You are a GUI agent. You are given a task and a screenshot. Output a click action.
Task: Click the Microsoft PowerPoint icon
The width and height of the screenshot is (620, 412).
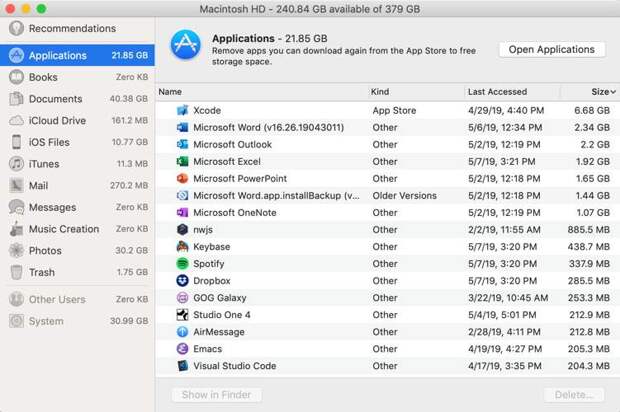(x=182, y=178)
